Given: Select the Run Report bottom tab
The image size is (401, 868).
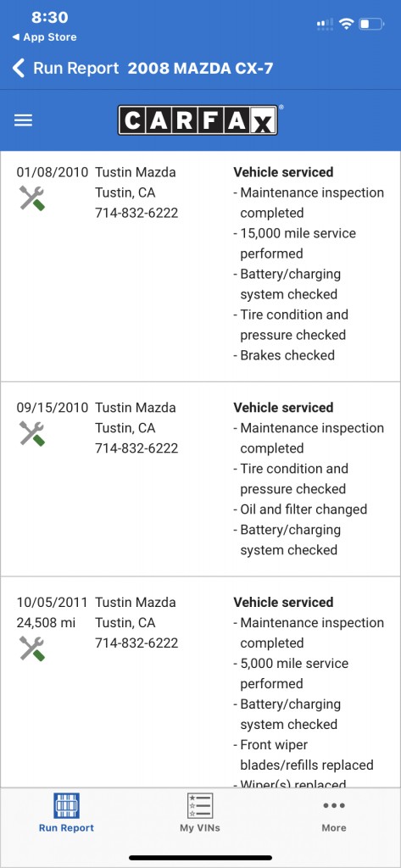Looking at the screenshot, I should point(66,813).
